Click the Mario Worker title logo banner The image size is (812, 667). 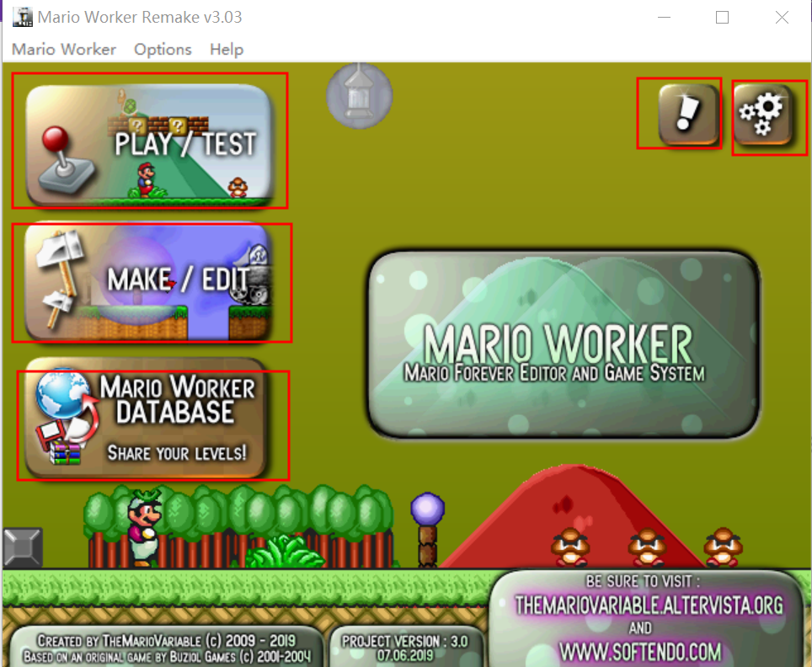click(x=564, y=345)
